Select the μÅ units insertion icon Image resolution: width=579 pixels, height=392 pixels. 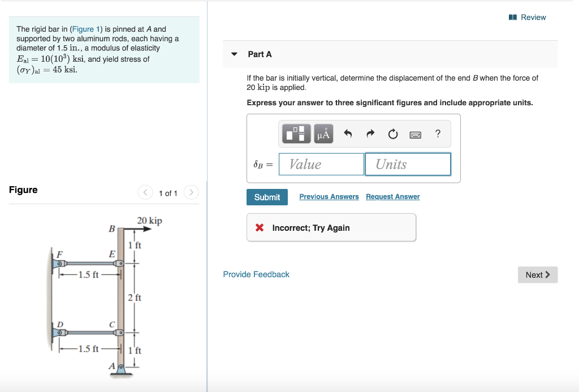pos(323,134)
